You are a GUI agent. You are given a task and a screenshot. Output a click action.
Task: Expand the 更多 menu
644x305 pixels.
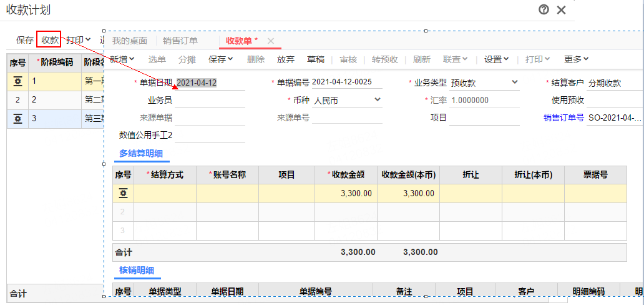pyautogui.click(x=576, y=59)
